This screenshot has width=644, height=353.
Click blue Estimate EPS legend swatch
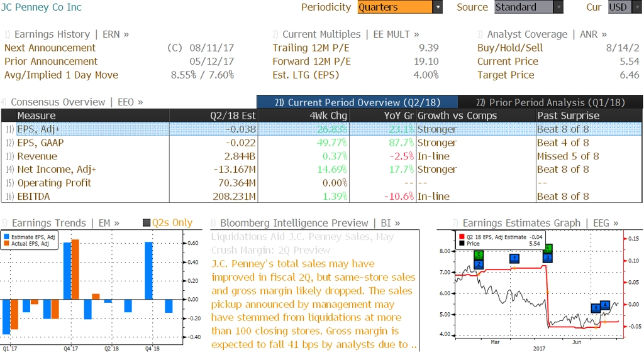pos(6,237)
